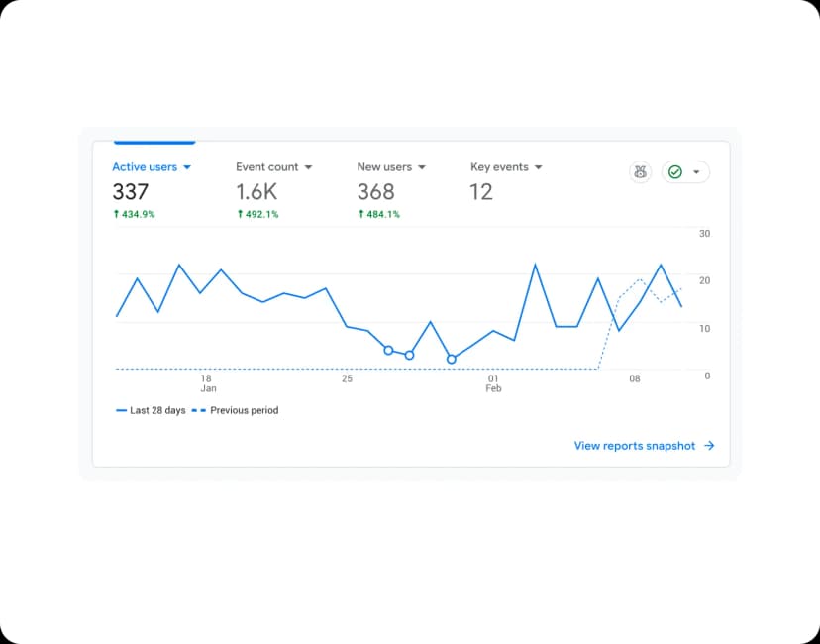Open the Insights icon beside the checkmark
820x644 pixels.
pyautogui.click(x=641, y=172)
